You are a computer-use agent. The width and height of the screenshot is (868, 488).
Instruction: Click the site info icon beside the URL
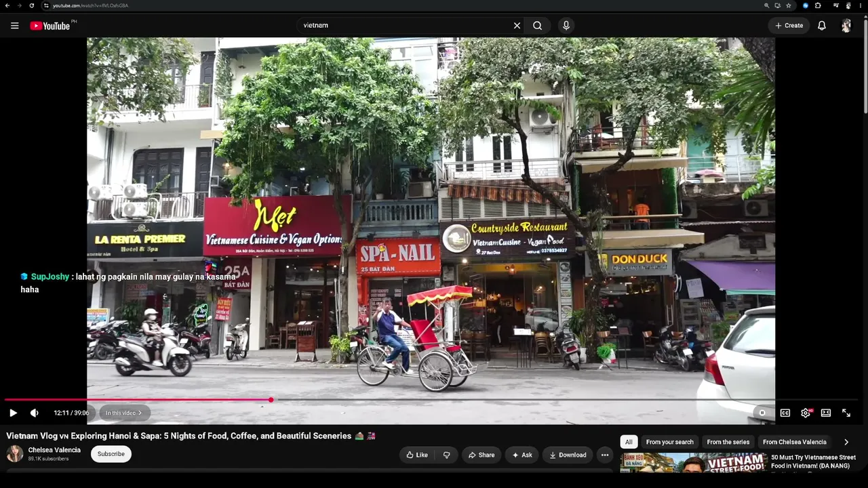point(46,5)
